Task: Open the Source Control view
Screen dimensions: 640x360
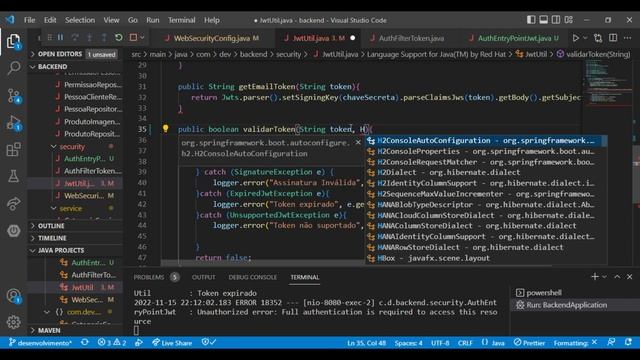Action: [x=13, y=96]
